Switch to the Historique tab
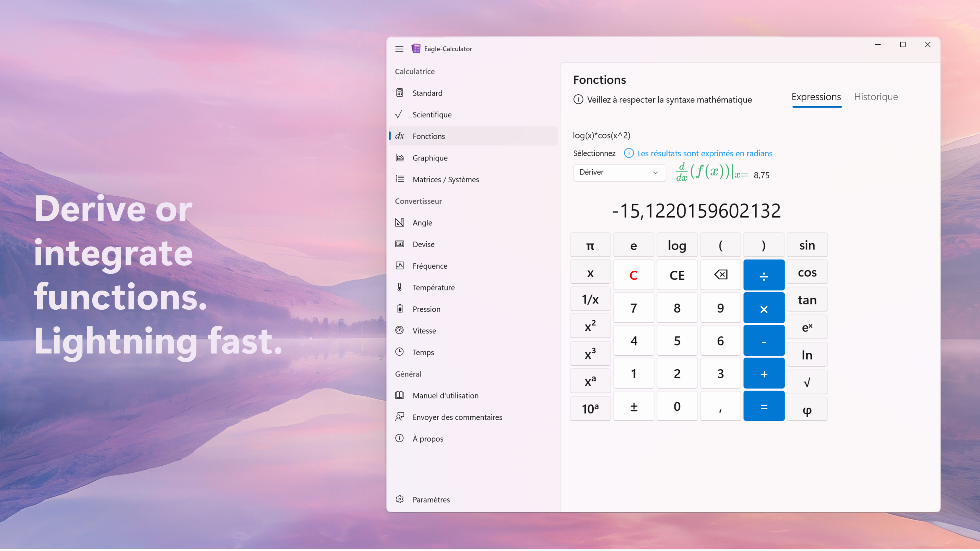 (876, 97)
